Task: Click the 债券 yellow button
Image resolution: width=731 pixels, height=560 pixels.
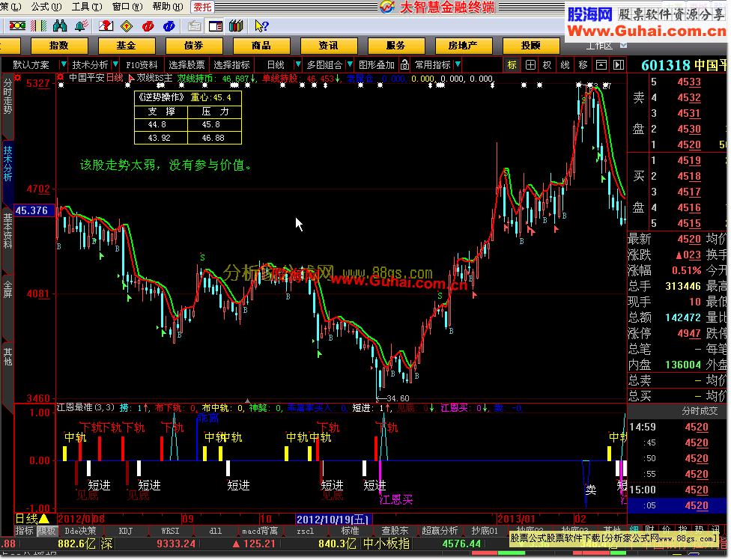Action: [193, 46]
